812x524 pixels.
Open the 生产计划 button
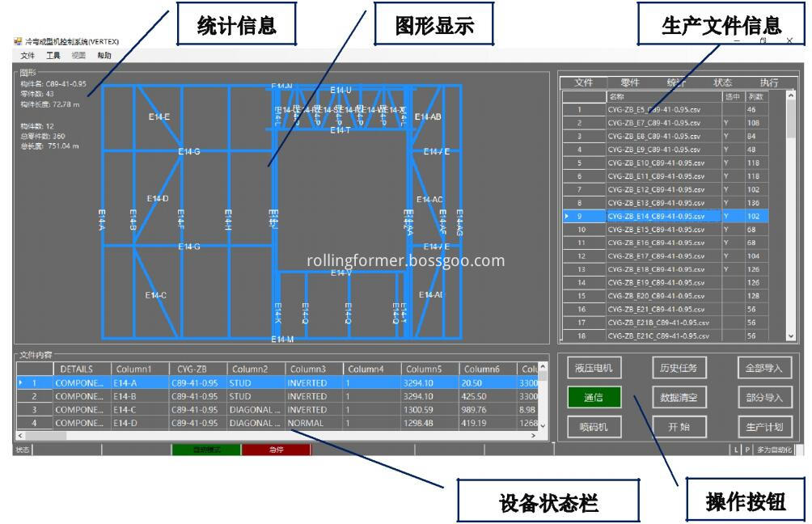(763, 427)
